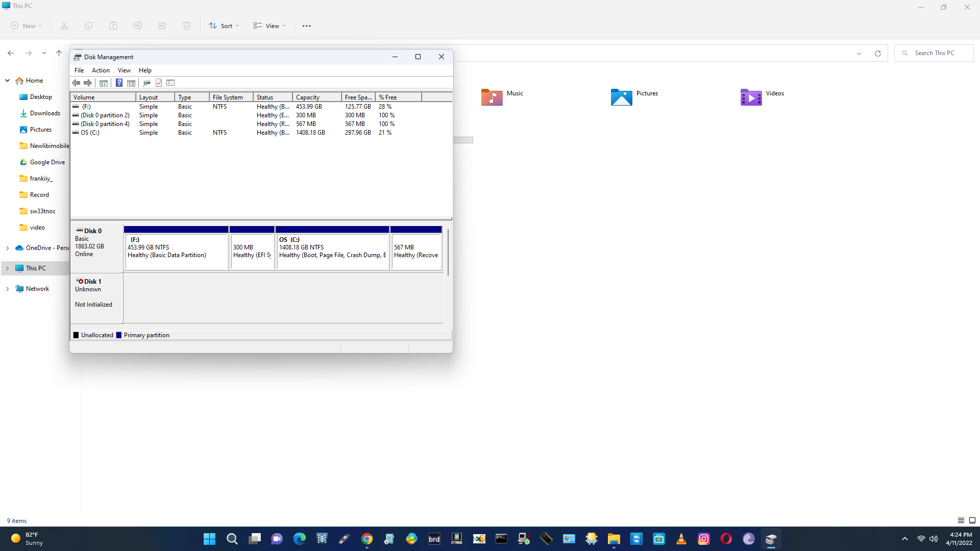Click the Rescan Disks magnifier toolbar icon

pos(146,83)
